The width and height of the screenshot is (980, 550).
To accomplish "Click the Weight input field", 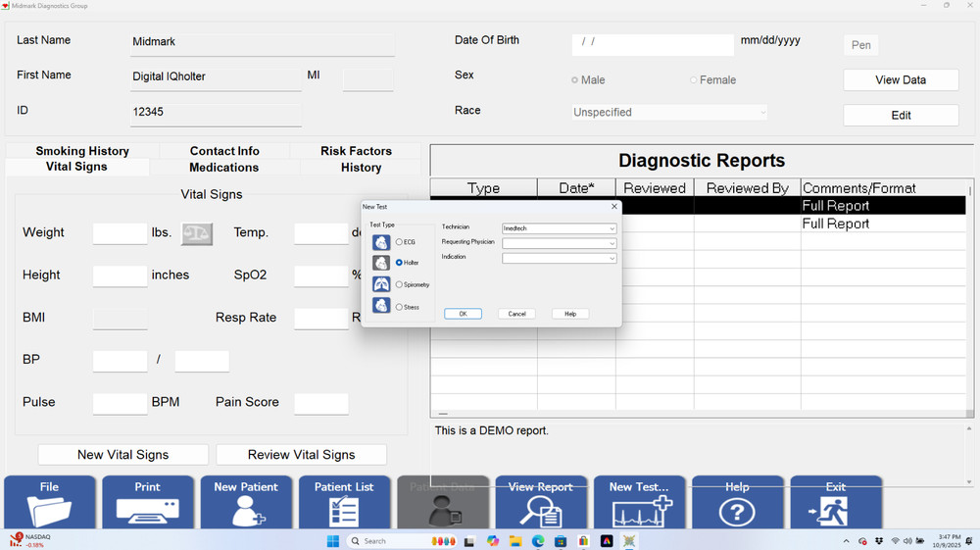I will click(120, 233).
